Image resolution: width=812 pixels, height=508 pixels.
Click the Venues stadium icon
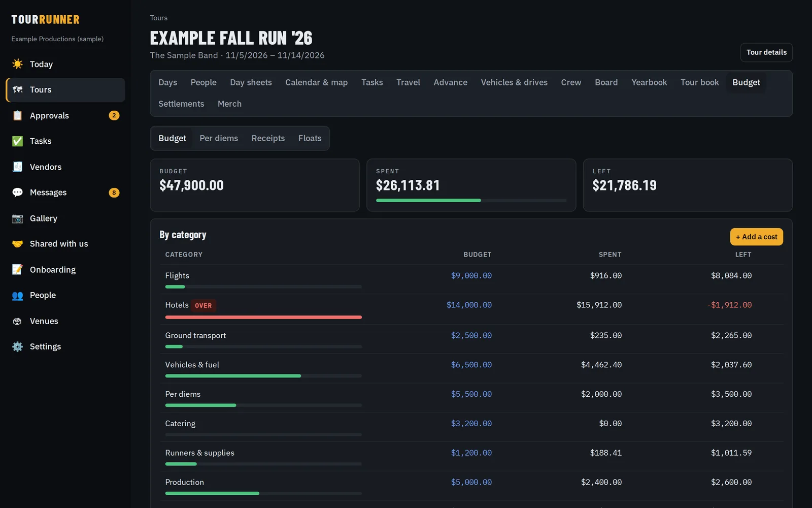coord(17,321)
